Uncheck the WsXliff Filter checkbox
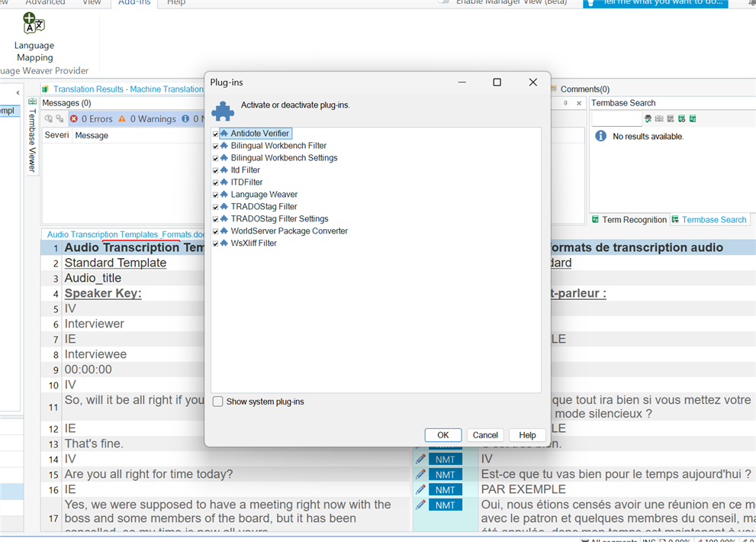Image resolution: width=756 pixels, height=542 pixels. click(216, 244)
